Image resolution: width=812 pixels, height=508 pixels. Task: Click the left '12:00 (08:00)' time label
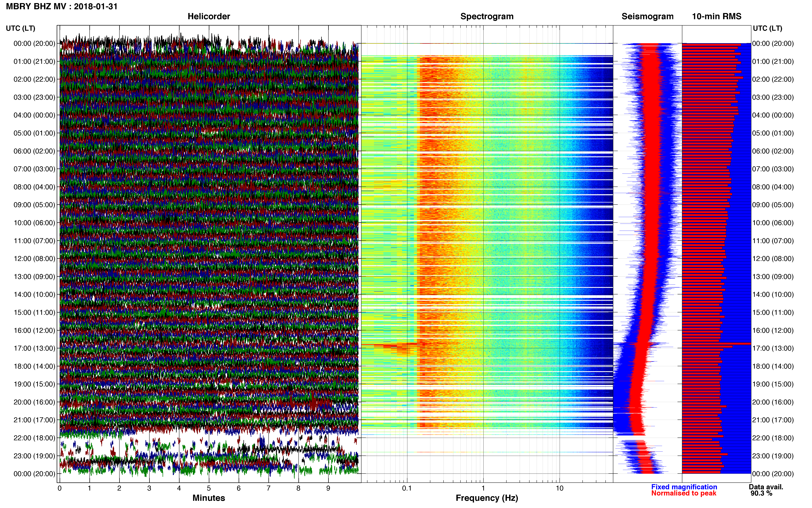coord(34,259)
